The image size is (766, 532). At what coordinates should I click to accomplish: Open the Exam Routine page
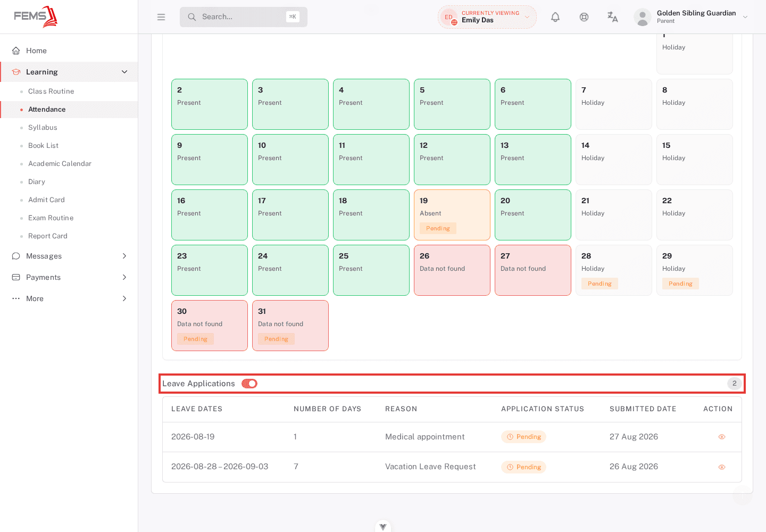pos(51,218)
